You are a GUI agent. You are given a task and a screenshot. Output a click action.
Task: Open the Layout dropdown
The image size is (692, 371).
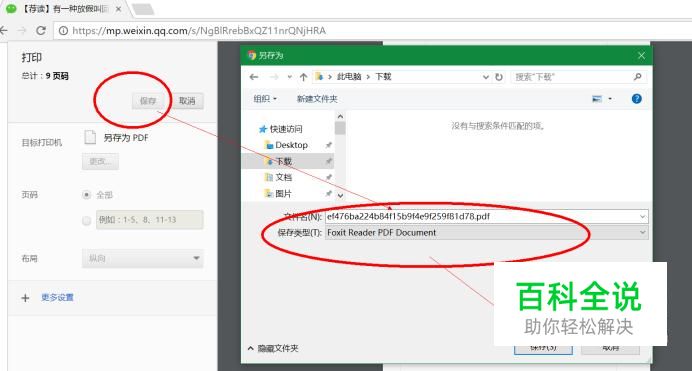(x=143, y=259)
